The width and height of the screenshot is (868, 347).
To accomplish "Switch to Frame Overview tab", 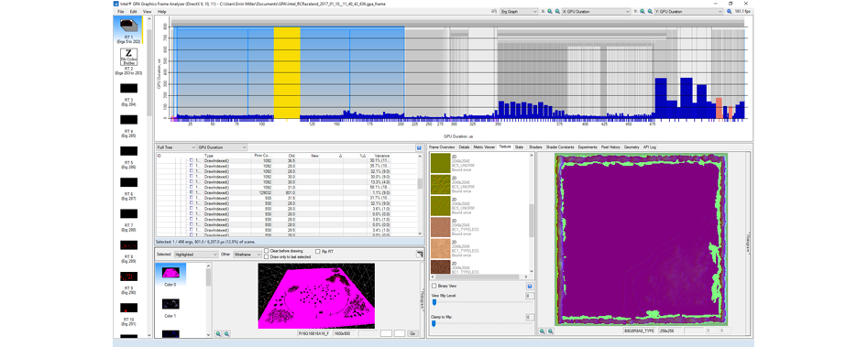I will coord(442,147).
